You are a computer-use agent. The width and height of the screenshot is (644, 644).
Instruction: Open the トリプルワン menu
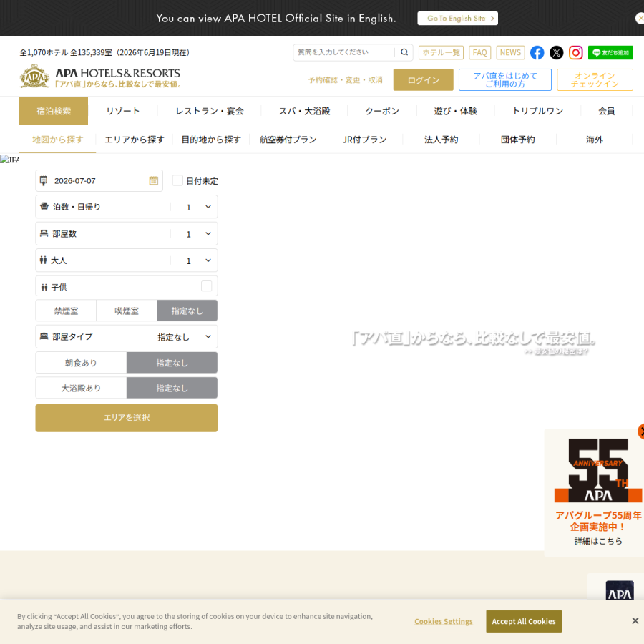click(x=537, y=111)
